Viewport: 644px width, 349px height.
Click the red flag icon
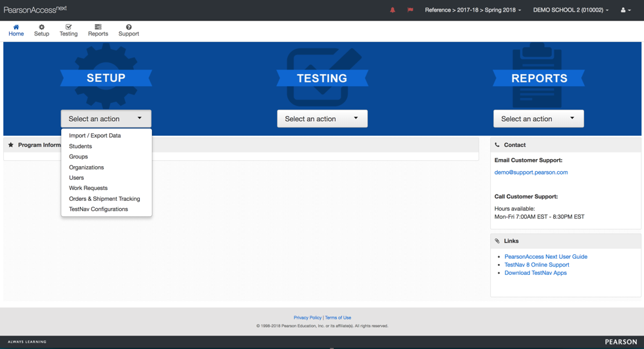point(410,10)
